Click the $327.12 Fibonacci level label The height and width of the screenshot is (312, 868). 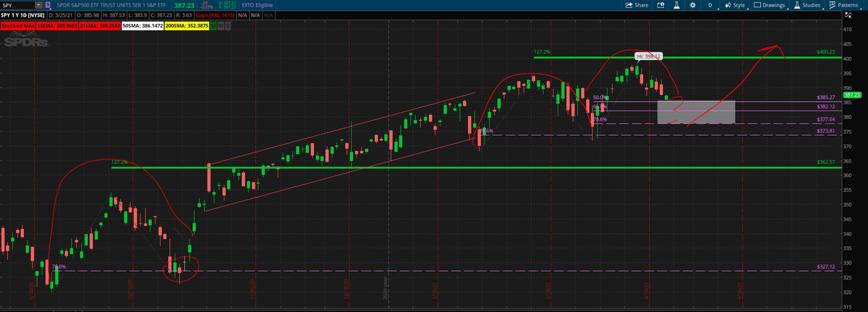[x=825, y=266]
